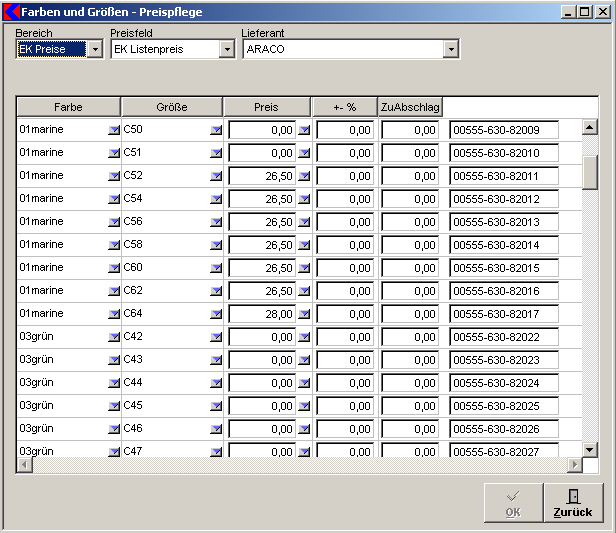Click the Preis column header

[x=266, y=107]
